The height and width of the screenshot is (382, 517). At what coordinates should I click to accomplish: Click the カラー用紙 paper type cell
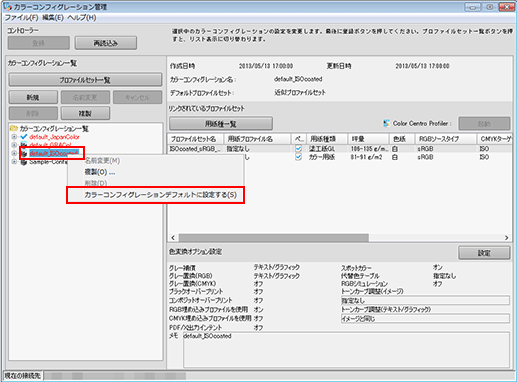pos(322,157)
